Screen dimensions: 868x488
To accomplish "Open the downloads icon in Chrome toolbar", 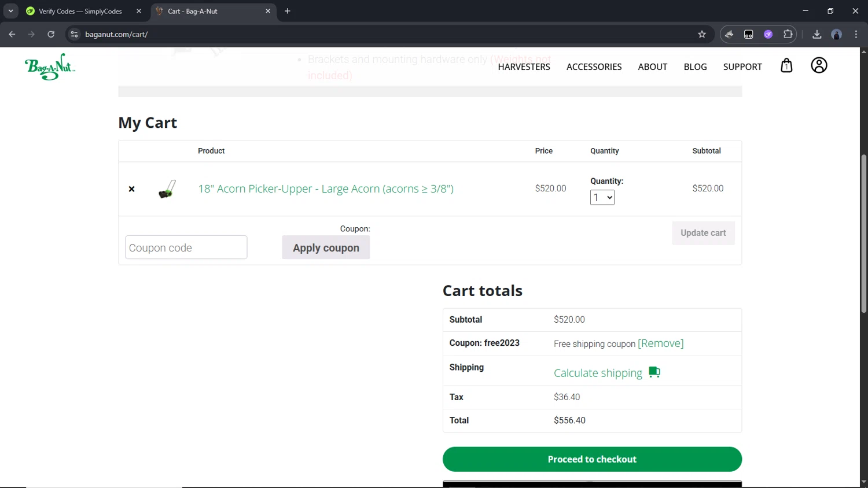I will (x=816, y=34).
